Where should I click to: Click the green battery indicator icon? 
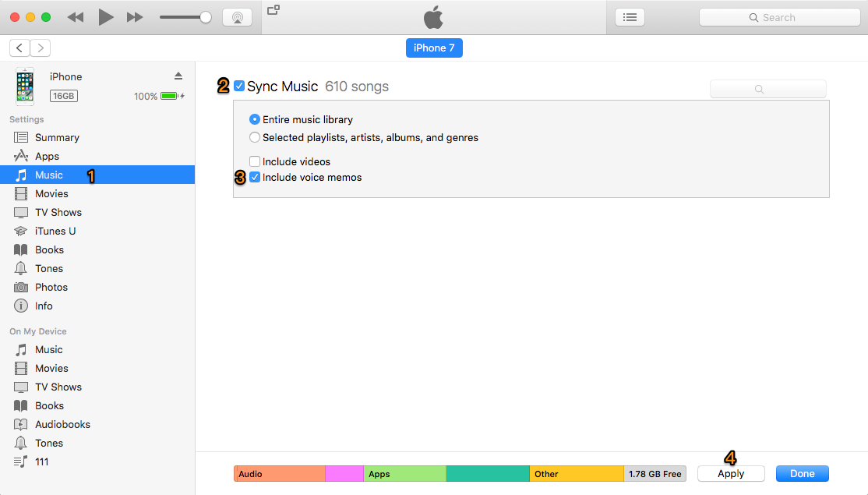tap(169, 96)
